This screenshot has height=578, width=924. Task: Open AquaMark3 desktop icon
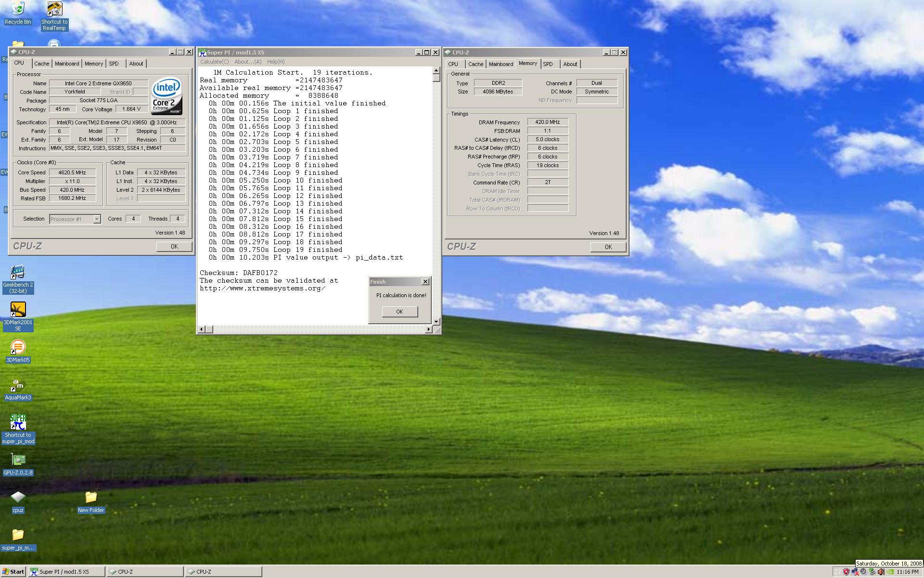point(18,389)
